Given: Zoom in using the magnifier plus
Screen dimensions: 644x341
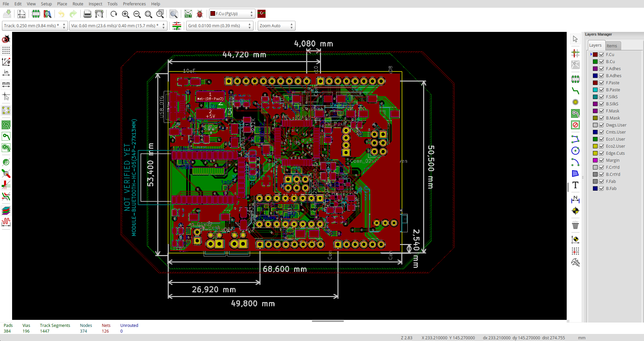Looking at the screenshot, I should [126, 14].
